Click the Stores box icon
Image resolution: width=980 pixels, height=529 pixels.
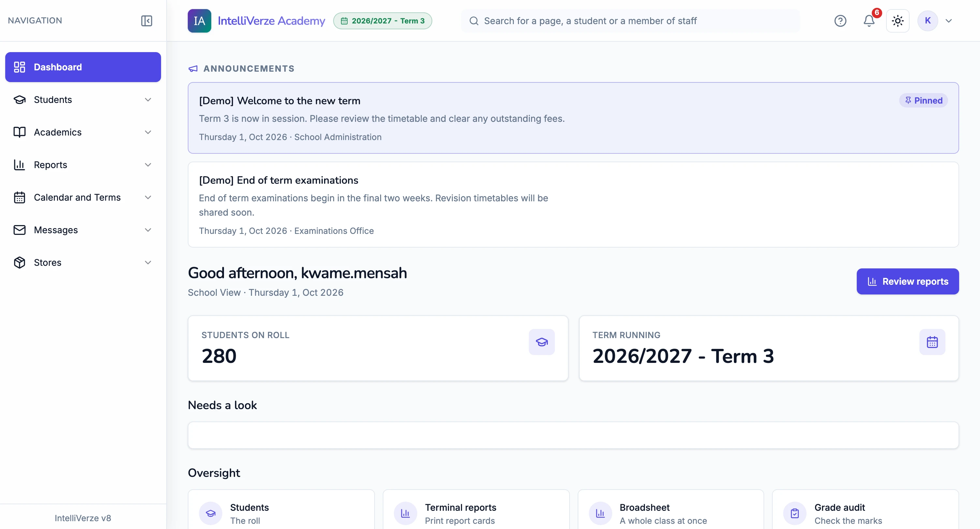20,263
